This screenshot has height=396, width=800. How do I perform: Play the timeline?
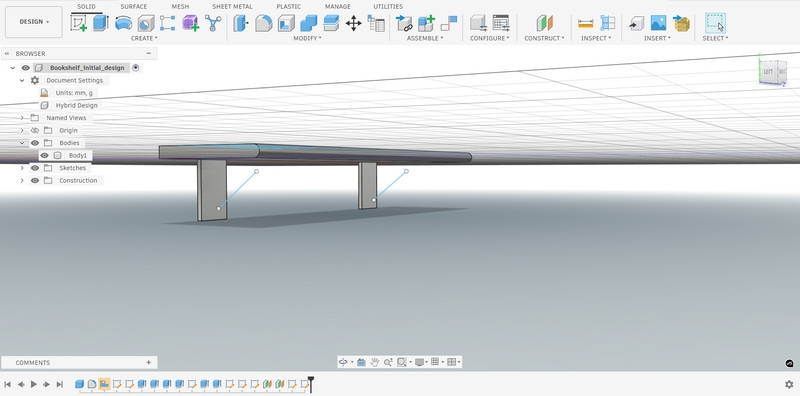[x=34, y=384]
